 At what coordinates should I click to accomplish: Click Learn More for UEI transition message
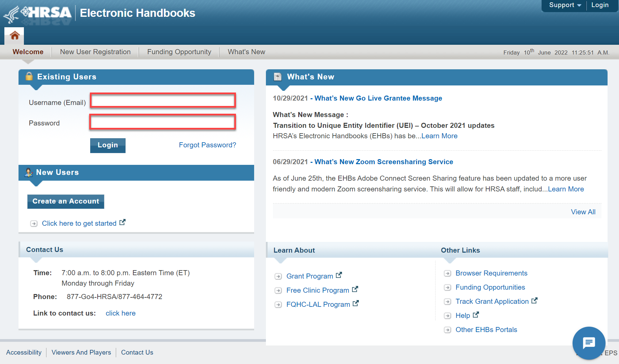click(439, 136)
